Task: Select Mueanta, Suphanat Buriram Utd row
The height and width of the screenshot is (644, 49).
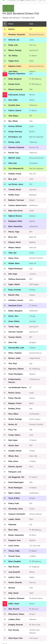Action: (x=24, y=148)
